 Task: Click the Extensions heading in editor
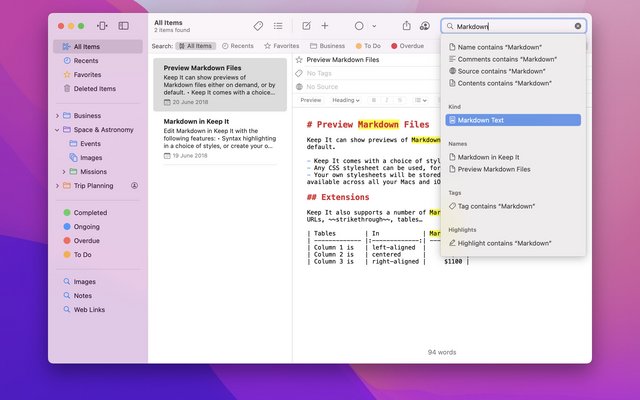click(338, 197)
